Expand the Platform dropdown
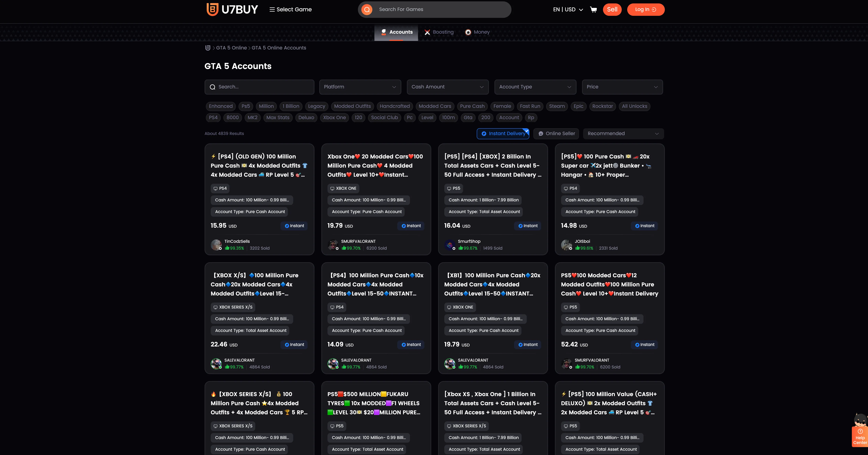The image size is (868, 455). click(360, 87)
